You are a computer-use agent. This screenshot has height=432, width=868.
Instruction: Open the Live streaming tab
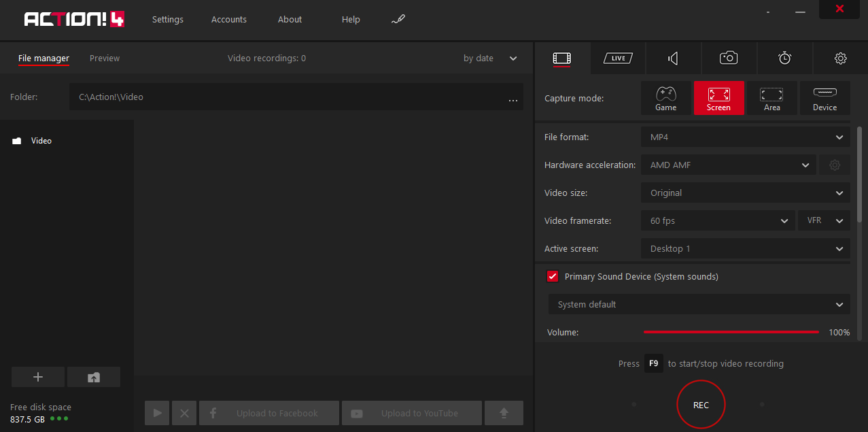click(x=618, y=59)
